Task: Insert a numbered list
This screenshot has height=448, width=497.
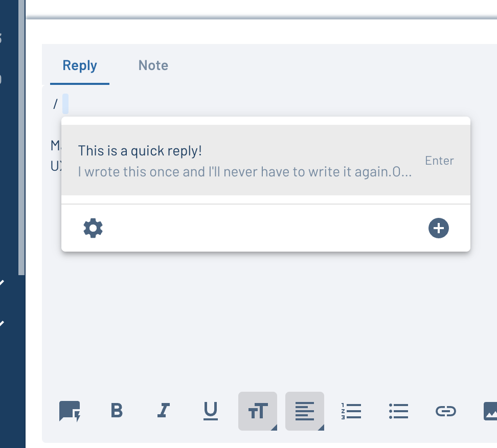Action: point(351,411)
